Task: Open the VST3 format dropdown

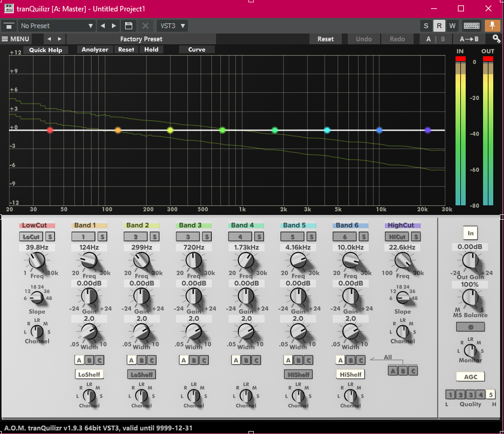Action: (x=172, y=26)
